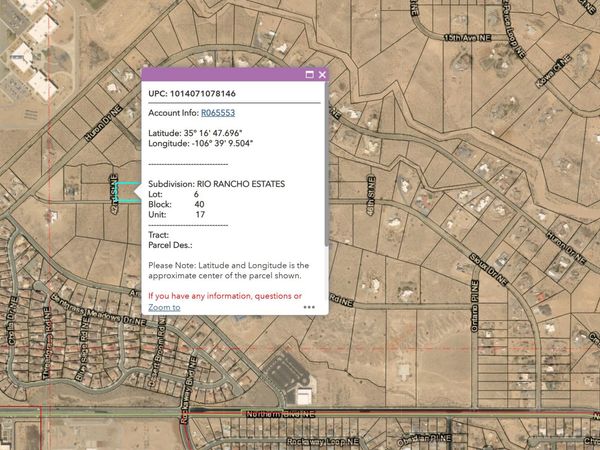Click the Rockaway Loop NE street label
Image resolution: width=600 pixels, height=450 pixels.
(x=322, y=442)
